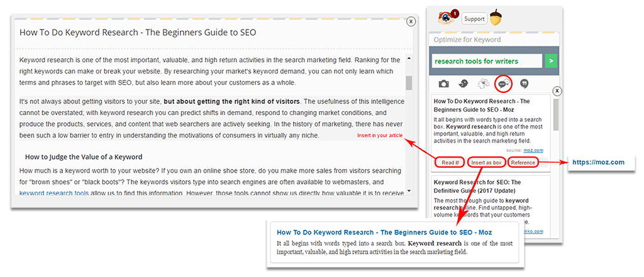Click the keyword input field
The width and height of the screenshot is (644, 277).
487,61
